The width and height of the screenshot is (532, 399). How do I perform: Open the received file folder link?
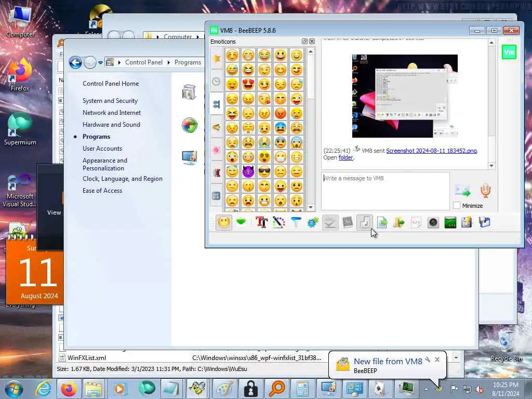coord(345,157)
